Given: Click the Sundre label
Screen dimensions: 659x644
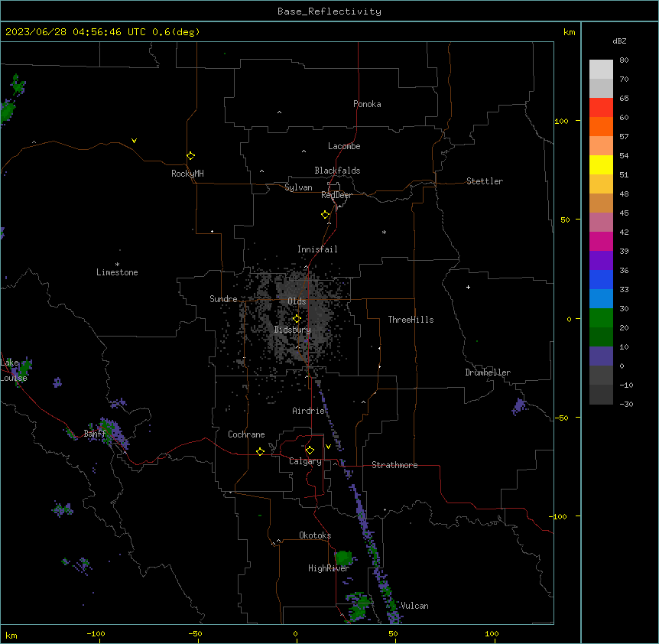Looking at the screenshot, I should point(223,299).
